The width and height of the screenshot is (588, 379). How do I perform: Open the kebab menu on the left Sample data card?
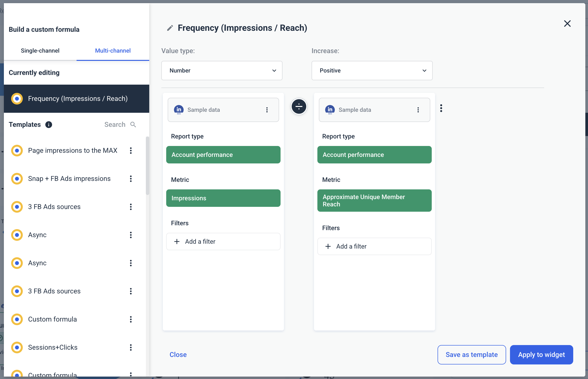point(267,110)
